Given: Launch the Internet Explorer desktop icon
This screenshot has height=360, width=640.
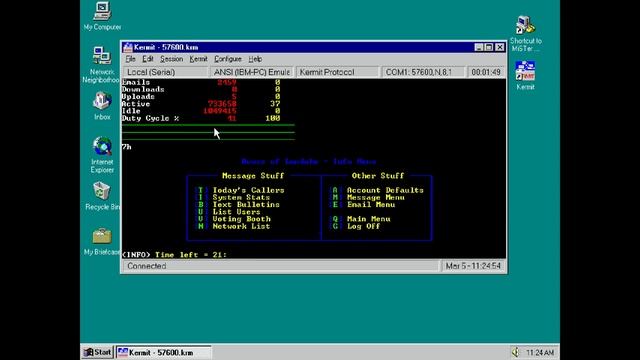Looking at the screenshot, I should click(x=102, y=154).
